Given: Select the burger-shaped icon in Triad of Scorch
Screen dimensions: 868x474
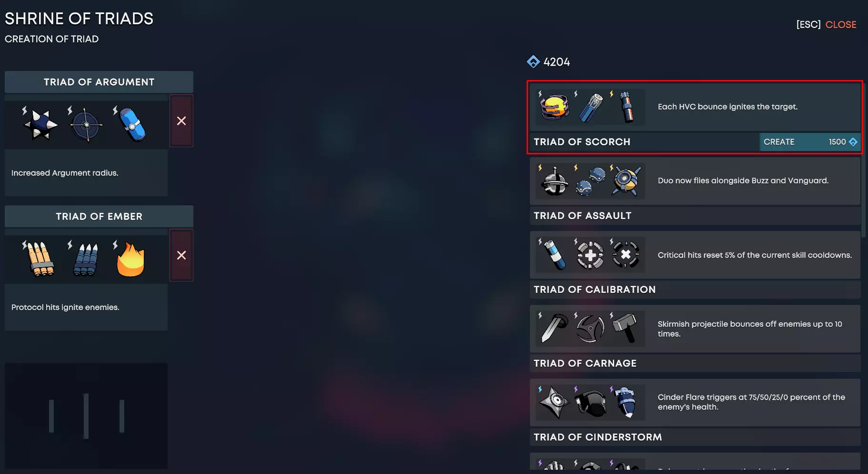Looking at the screenshot, I should point(554,107).
